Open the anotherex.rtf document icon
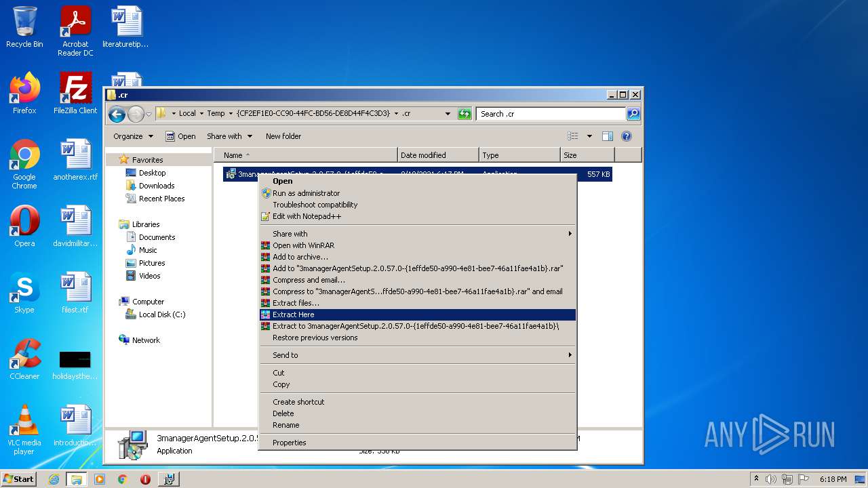 tap(75, 159)
